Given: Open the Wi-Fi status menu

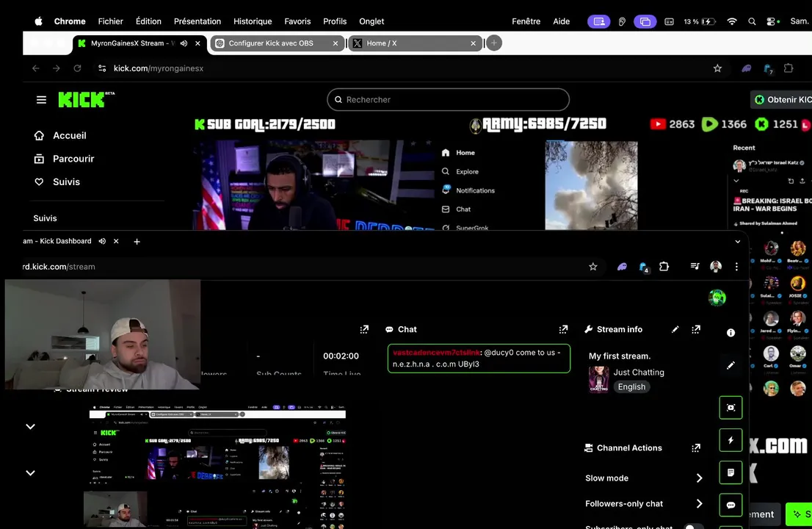Looking at the screenshot, I should [x=732, y=22].
